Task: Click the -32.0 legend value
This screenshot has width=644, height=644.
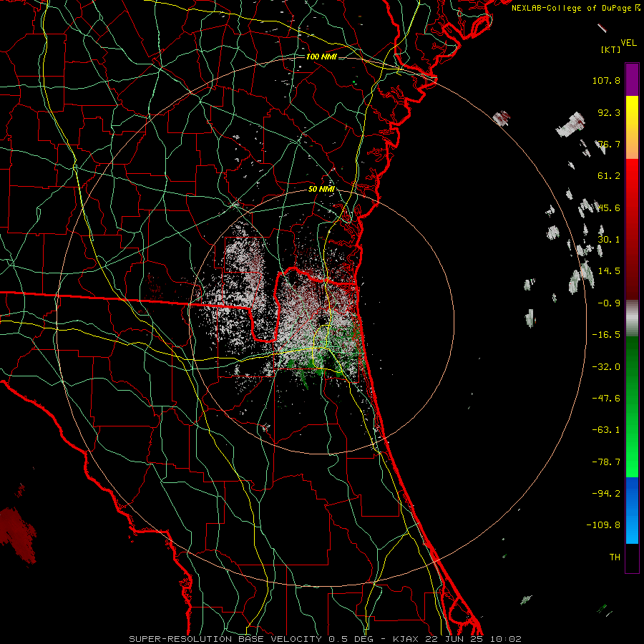Action: pos(606,366)
